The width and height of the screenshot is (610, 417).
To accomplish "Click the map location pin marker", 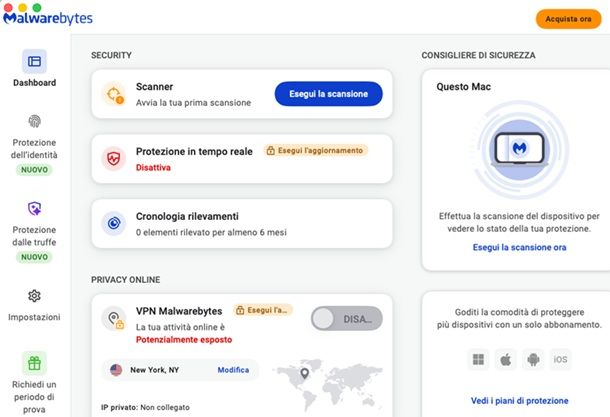I will pyautogui.click(x=305, y=373).
